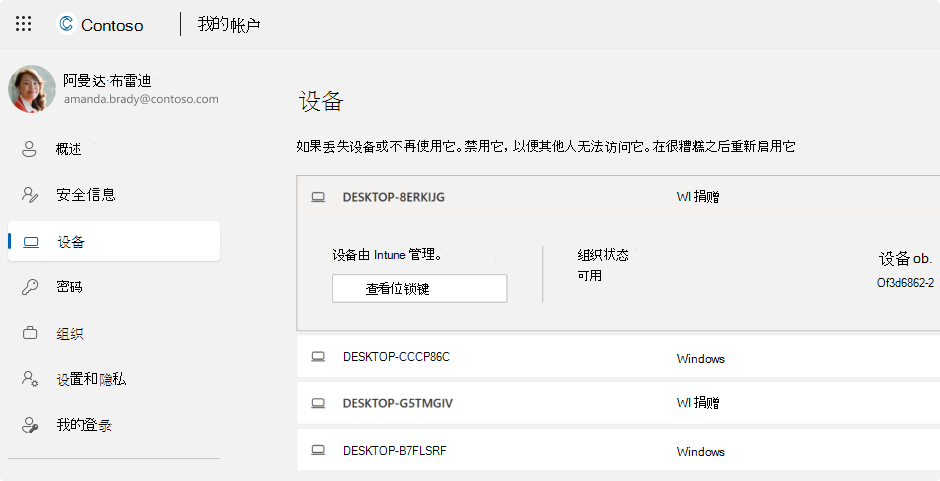Click the 设备由 Intune 管理 text
940x481 pixels.
pyautogui.click(x=387, y=254)
